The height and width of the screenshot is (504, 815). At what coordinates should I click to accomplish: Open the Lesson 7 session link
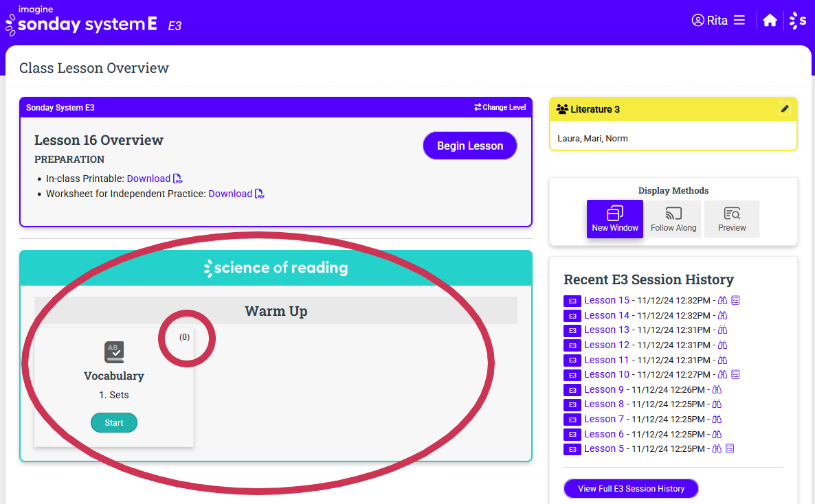(x=603, y=420)
